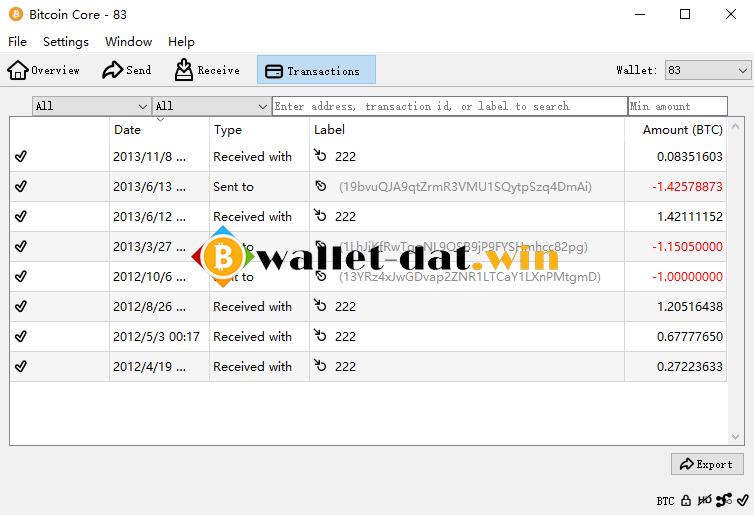Select the date 2012/5/3 00:17
Image resolution: width=754 pixels, height=515 pixels.
tap(156, 337)
